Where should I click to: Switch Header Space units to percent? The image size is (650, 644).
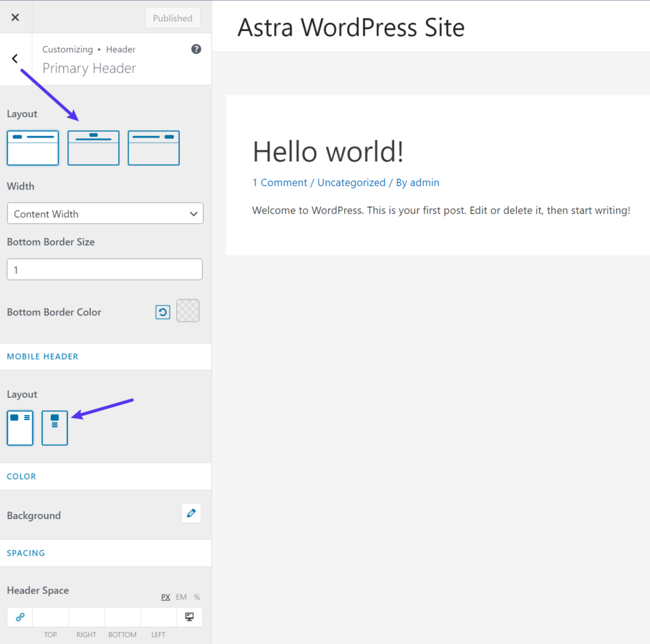(x=197, y=596)
